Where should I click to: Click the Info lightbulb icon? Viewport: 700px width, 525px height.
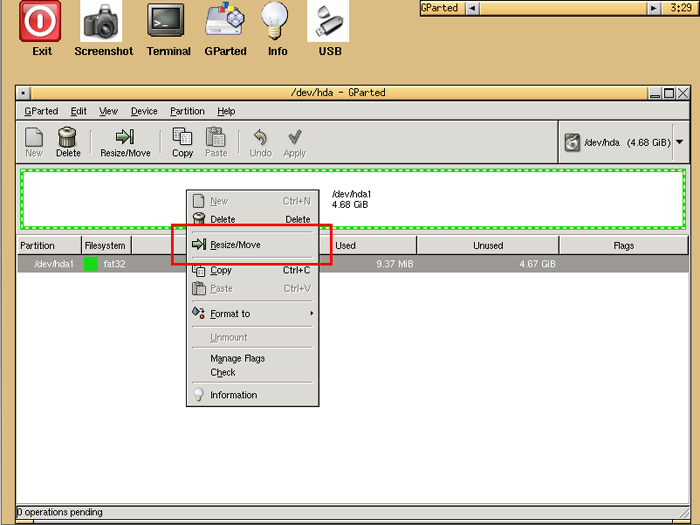pos(275,21)
